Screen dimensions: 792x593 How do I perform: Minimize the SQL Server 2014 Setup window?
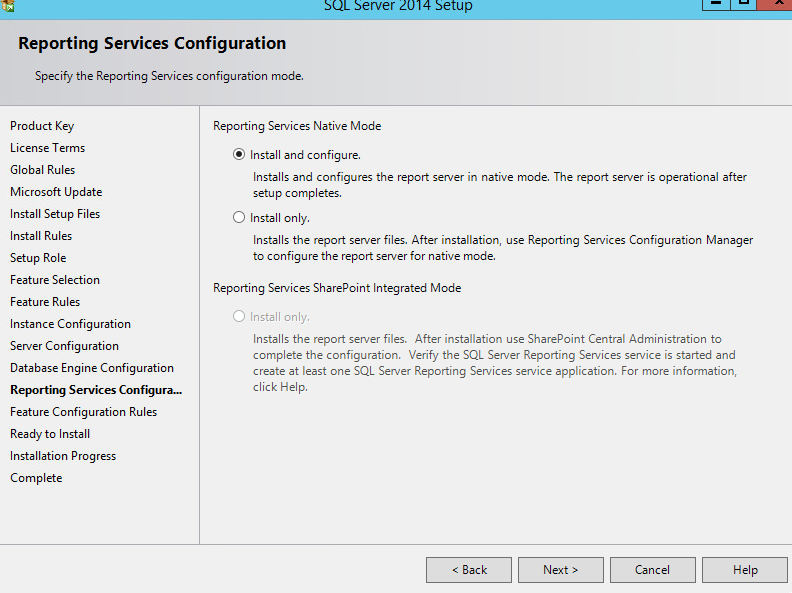716,5
